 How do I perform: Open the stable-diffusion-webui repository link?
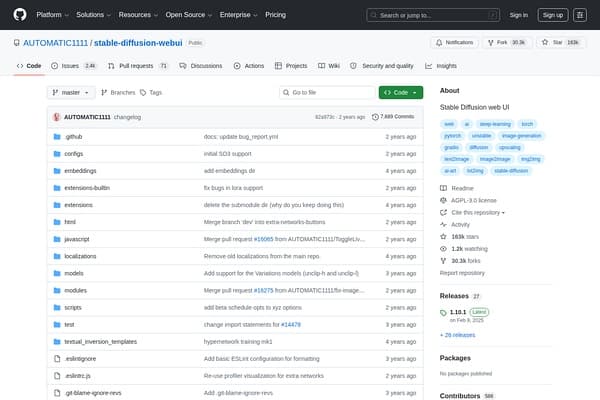click(138, 43)
